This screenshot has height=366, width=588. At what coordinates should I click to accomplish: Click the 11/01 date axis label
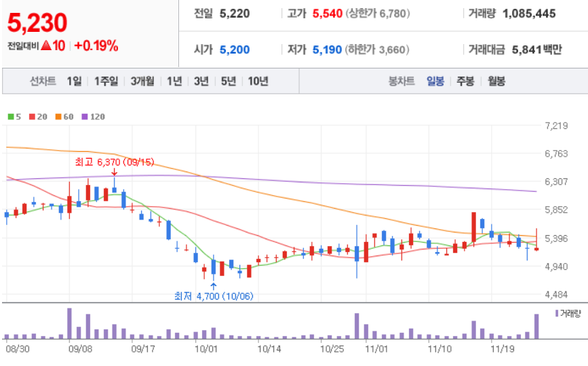[x=376, y=349]
